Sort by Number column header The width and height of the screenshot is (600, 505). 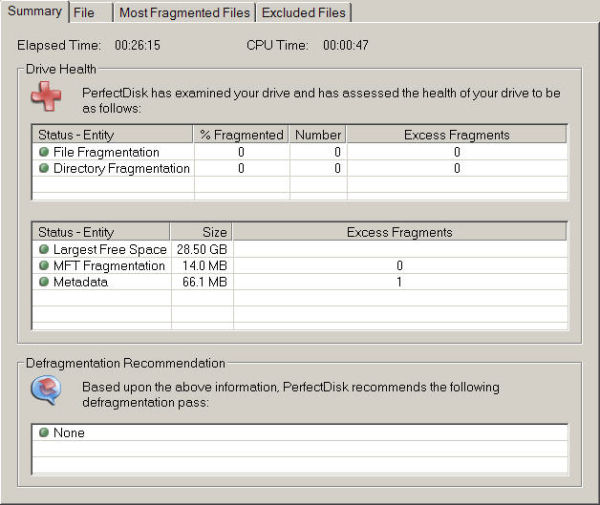(318, 135)
